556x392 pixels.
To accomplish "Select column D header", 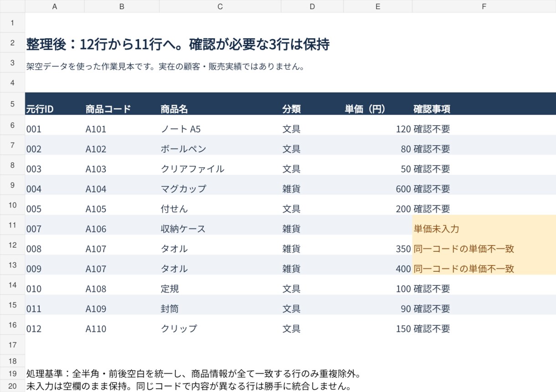I will (x=312, y=6).
